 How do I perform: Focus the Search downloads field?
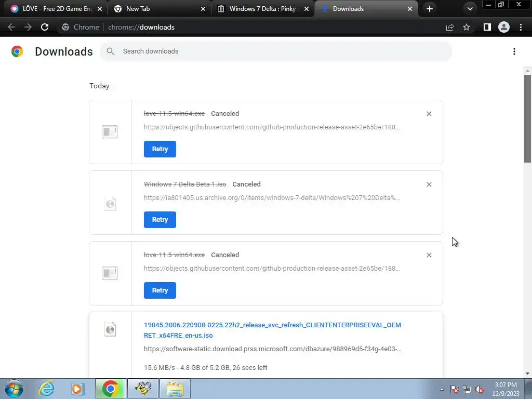[x=276, y=51]
